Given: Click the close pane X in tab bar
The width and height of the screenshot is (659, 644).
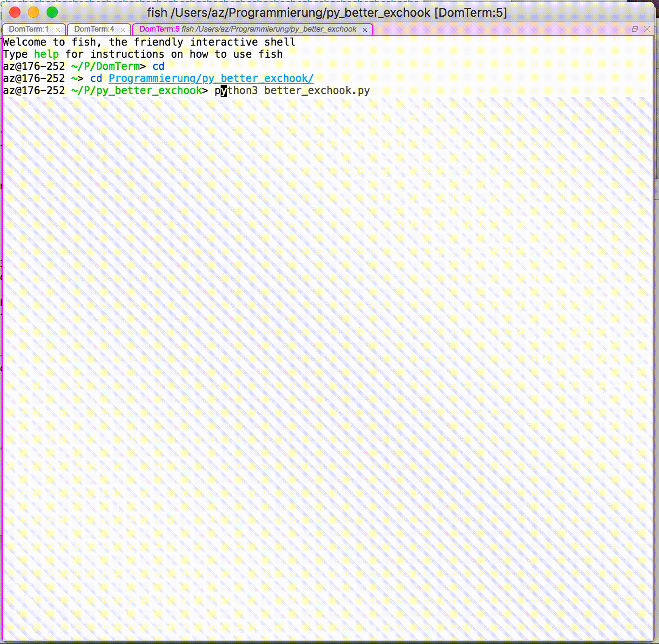Looking at the screenshot, I should tap(646, 29).
